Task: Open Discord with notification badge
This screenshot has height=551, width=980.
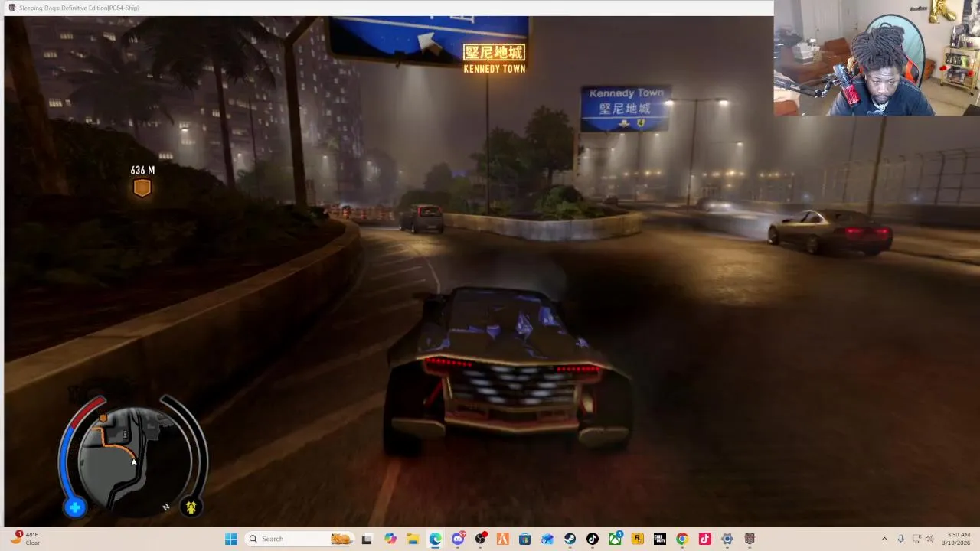Action: coord(458,539)
